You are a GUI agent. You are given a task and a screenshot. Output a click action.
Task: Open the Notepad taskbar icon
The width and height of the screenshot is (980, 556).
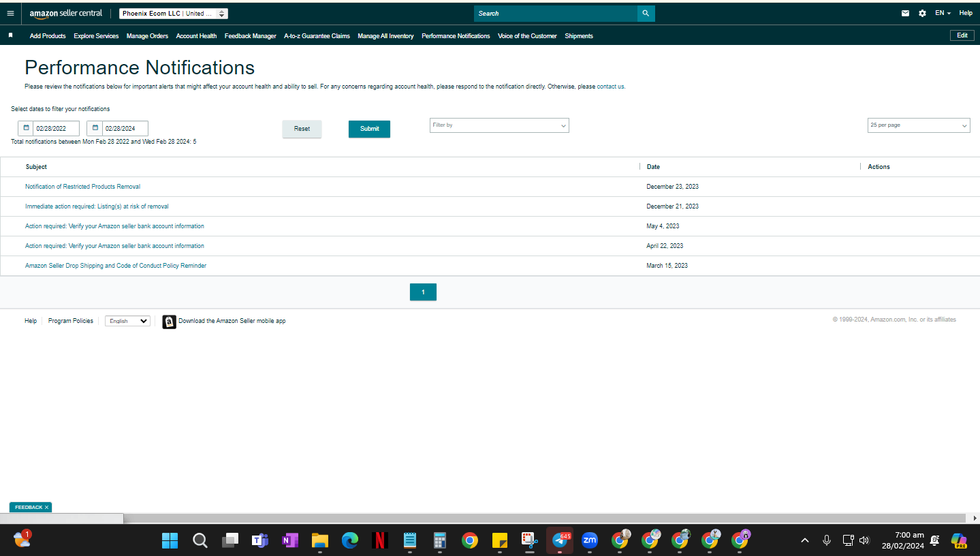410,541
